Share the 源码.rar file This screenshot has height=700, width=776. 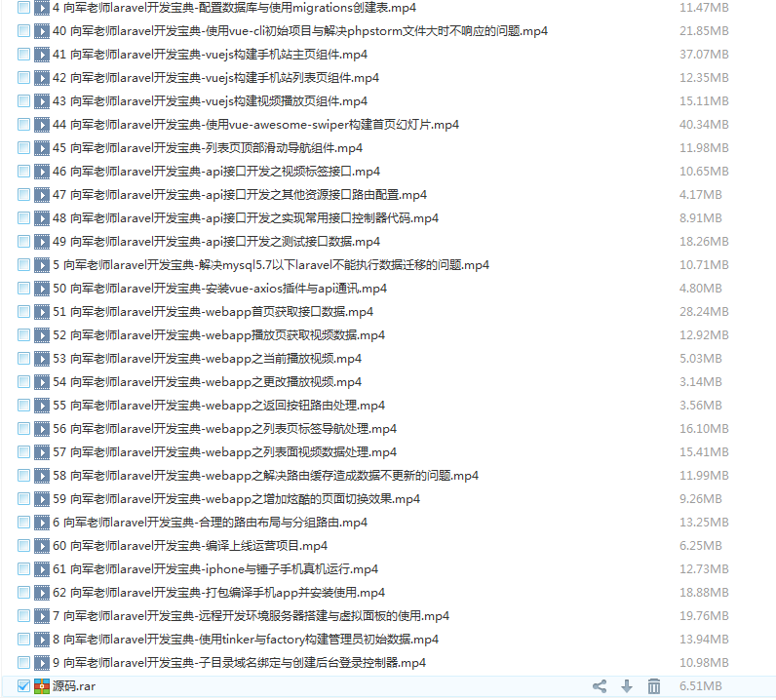[600, 686]
